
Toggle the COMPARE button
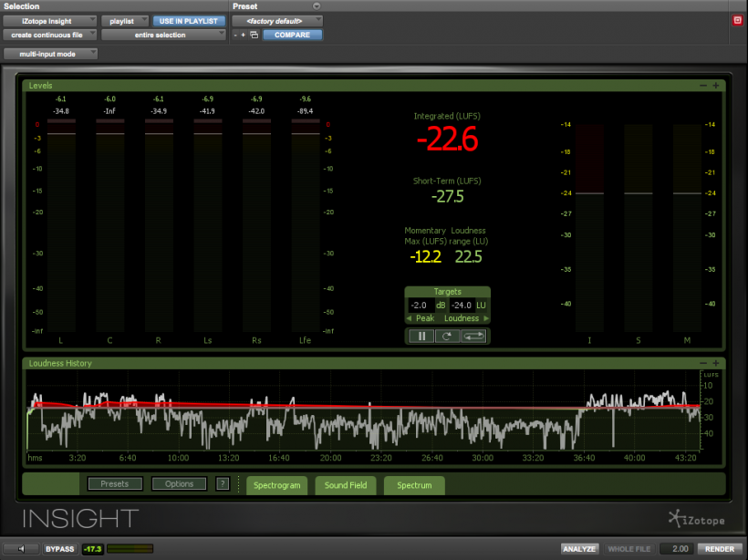point(293,35)
